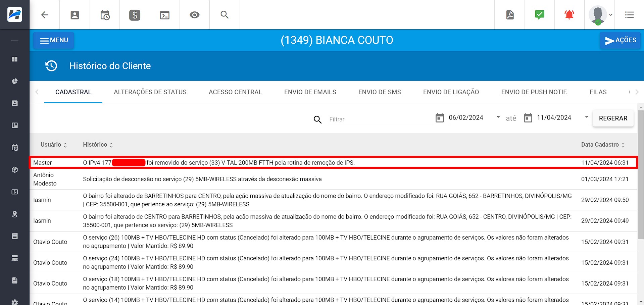The height and width of the screenshot is (305, 644).
Task: Open the AÇÕES button
Action: [620, 40]
